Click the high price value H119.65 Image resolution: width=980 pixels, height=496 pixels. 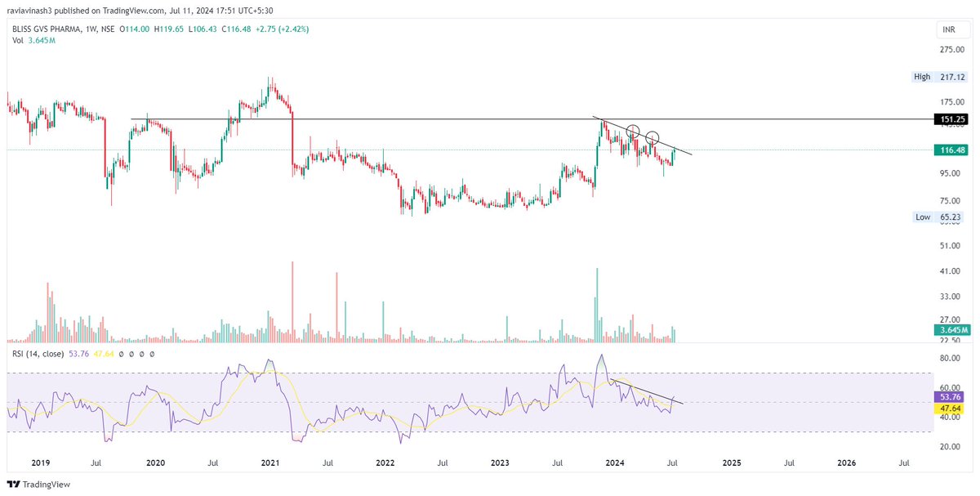168,29
